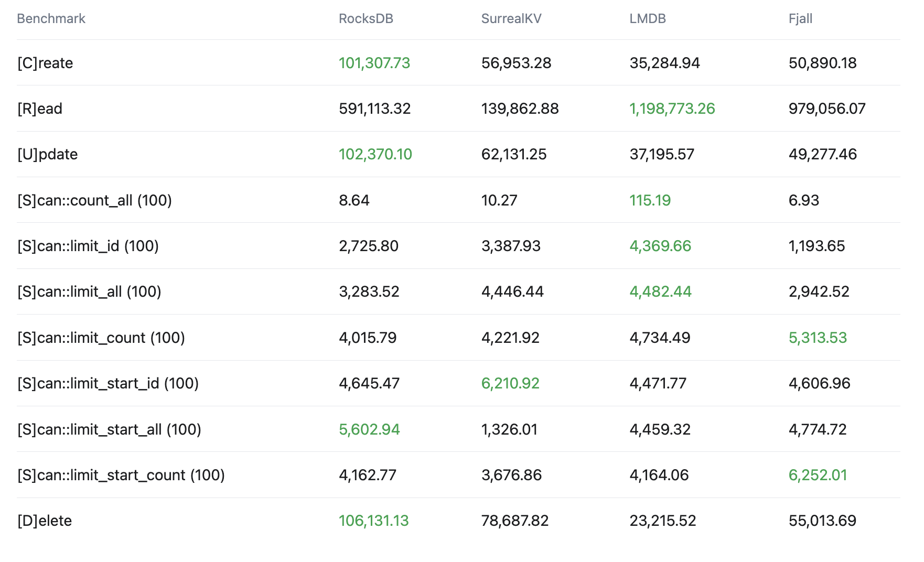Click the green value 101,307.73

[374, 63]
